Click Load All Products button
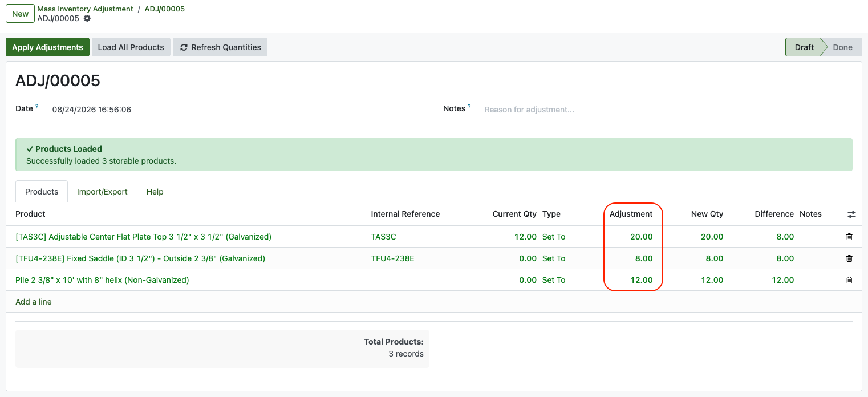This screenshot has height=397, width=868. (x=131, y=47)
